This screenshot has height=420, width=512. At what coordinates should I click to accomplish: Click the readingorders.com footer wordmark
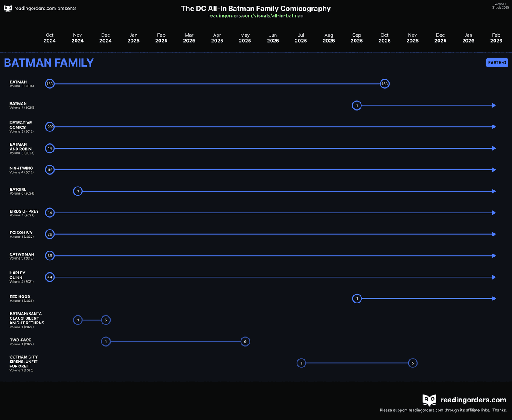click(473, 400)
